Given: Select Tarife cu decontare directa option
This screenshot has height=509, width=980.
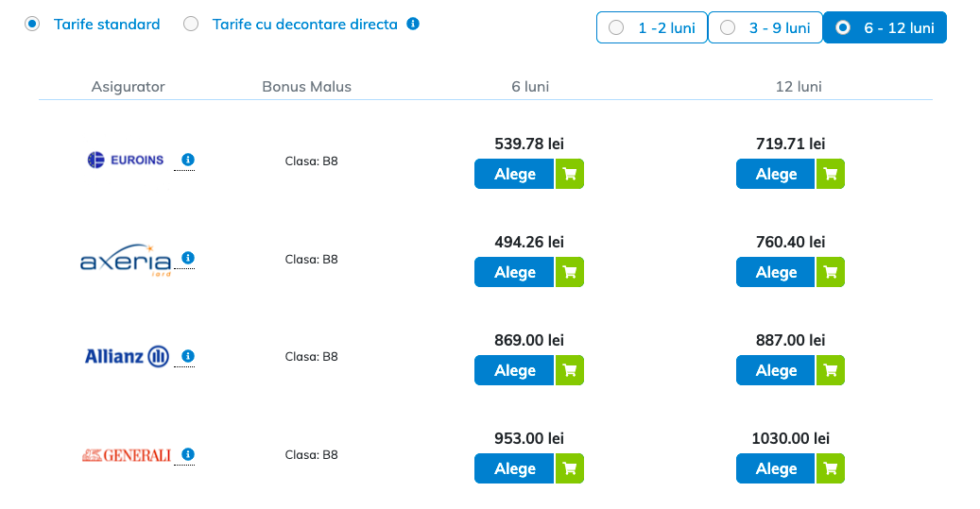Looking at the screenshot, I should point(191,25).
